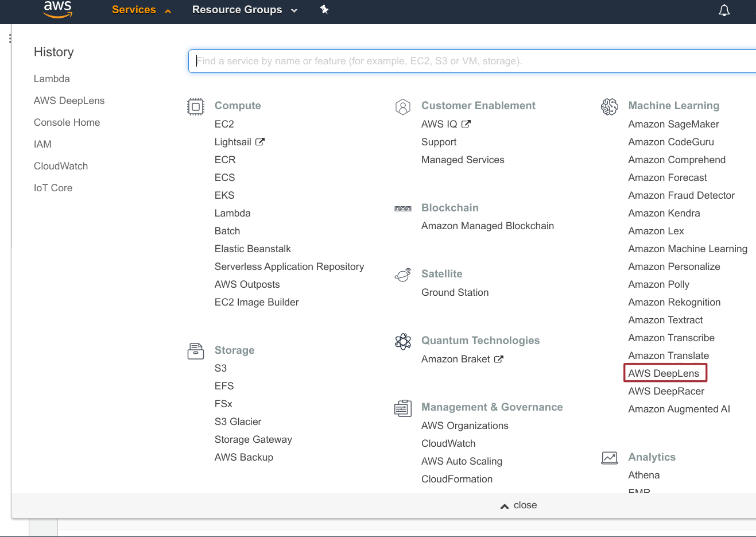756x537 pixels.
Task: Open Amazon CodeGuru
Action: tap(671, 142)
